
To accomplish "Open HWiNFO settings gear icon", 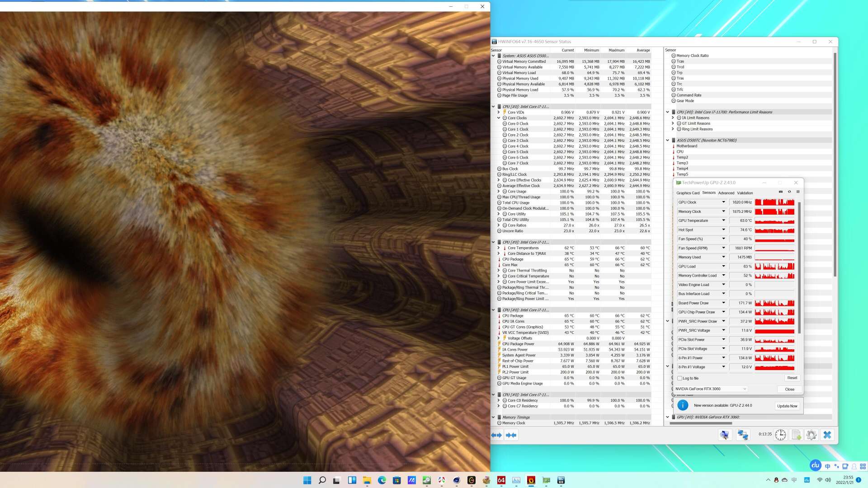I will 811,435.
